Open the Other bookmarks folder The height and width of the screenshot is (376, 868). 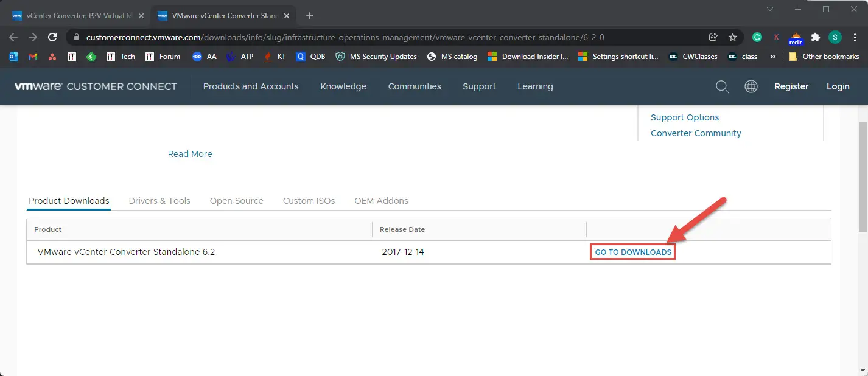824,57
